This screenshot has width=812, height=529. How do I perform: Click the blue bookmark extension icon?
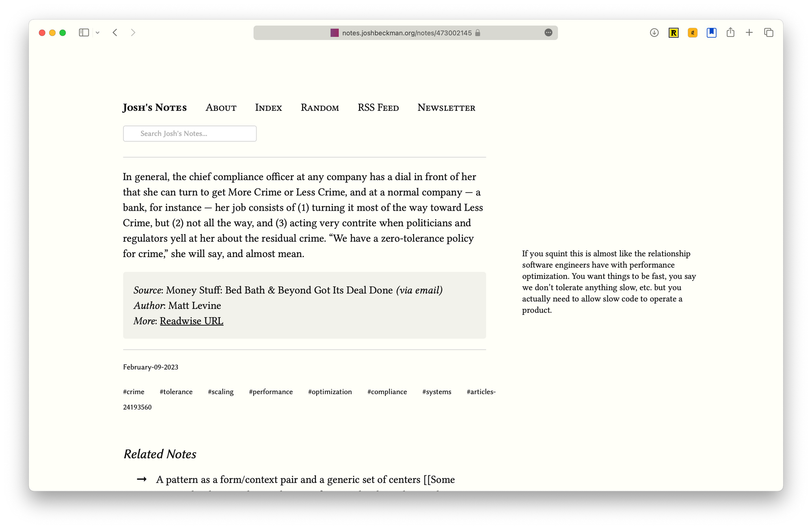[711, 32]
